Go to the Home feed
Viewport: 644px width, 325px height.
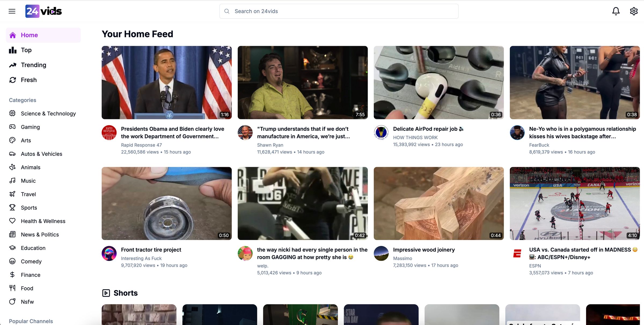click(x=29, y=35)
